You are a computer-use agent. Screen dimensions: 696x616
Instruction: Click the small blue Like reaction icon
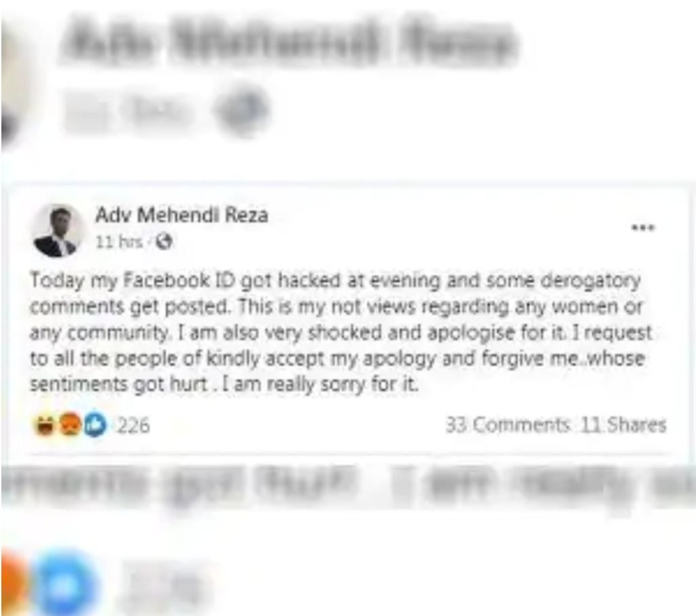95,425
